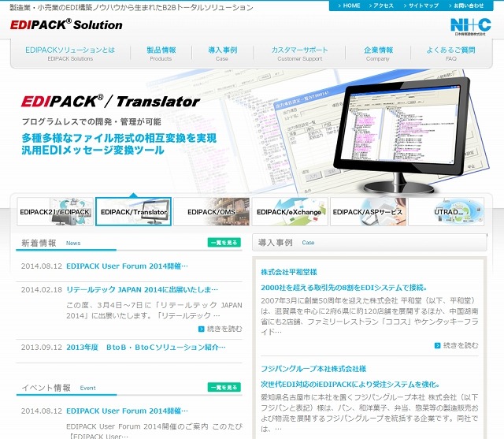Click 一覧を見る button in イベント情報 section

pyautogui.click(x=224, y=387)
